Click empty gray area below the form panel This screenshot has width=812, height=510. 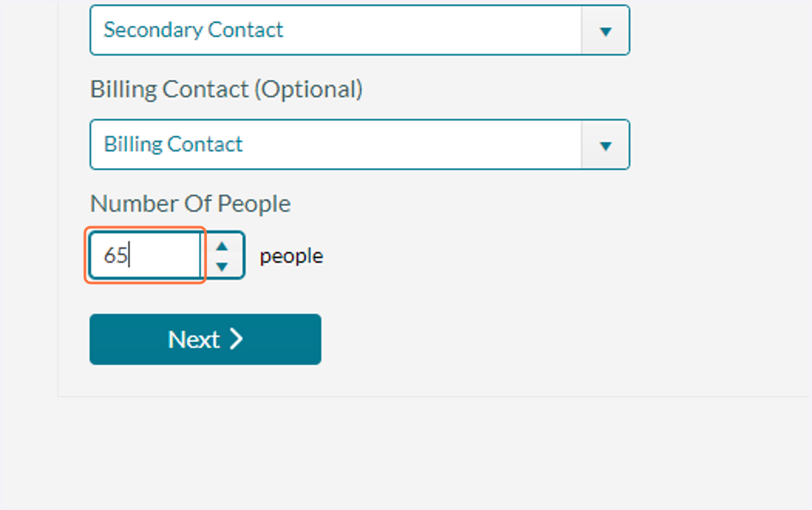tap(406, 454)
